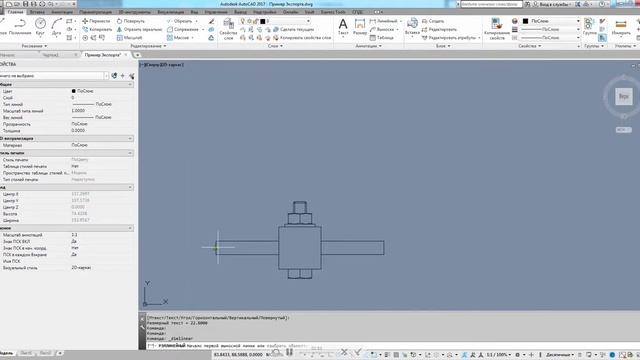
Task: Click the Measure (Измерить) tool
Action: tap(621, 27)
